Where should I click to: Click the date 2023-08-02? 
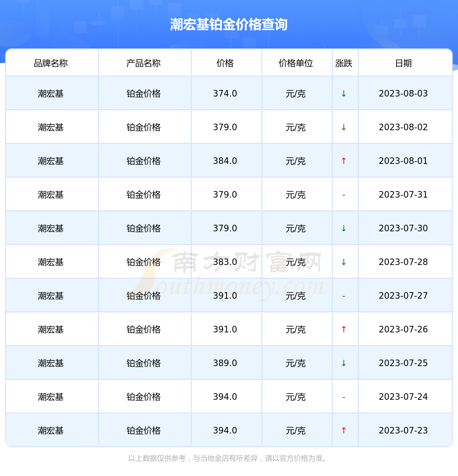[x=403, y=127]
